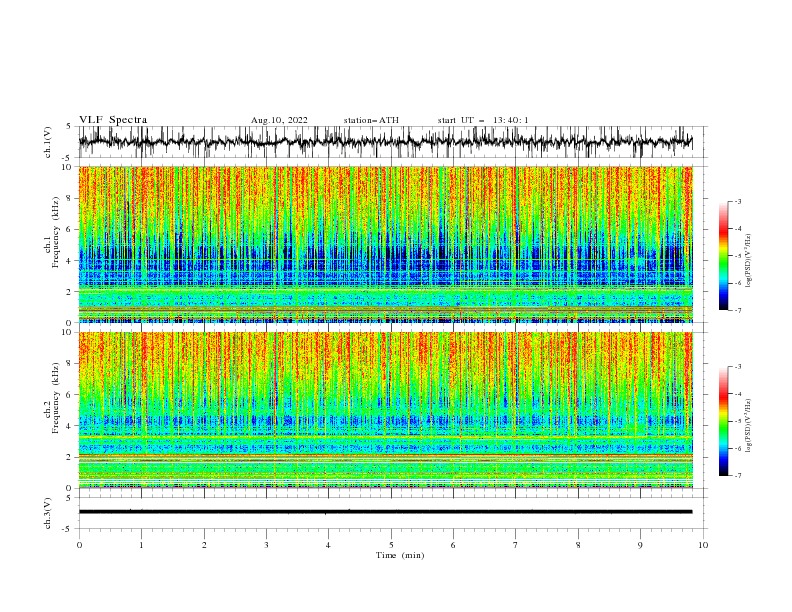The image size is (792, 612).
Task: Select the date text "Aug.10, 2022"
Action: [279, 120]
